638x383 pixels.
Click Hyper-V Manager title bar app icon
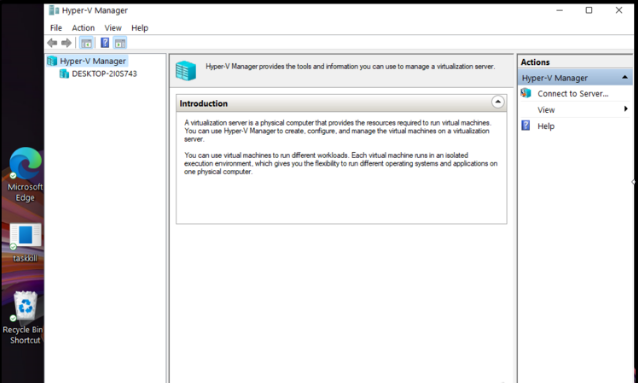[54, 10]
